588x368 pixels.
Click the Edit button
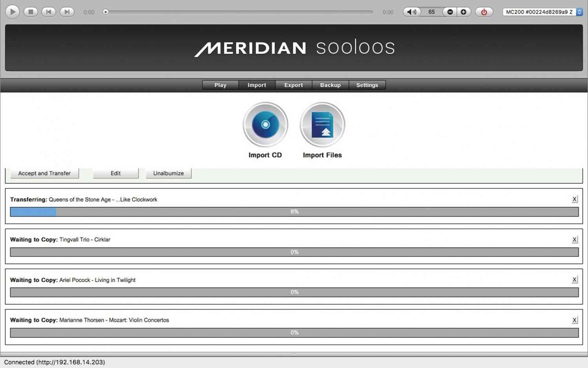(x=116, y=173)
